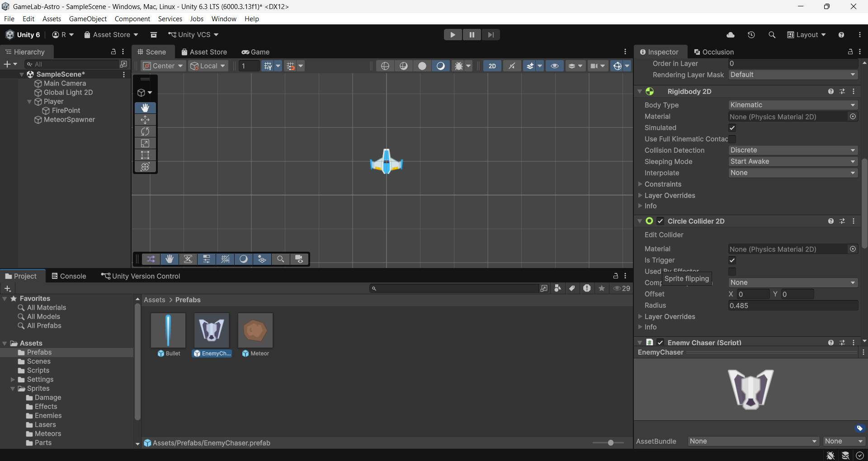
Task: Lock the Inspector panel
Action: coord(850,52)
